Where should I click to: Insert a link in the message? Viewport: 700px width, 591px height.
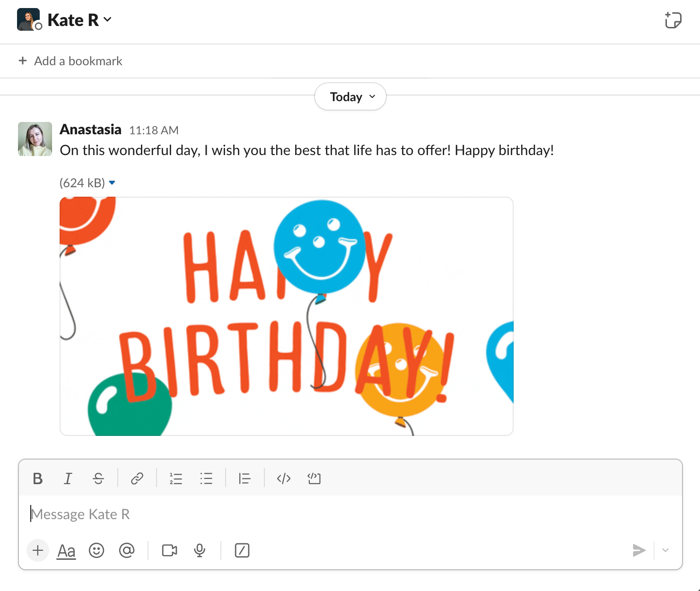coord(137,479)
